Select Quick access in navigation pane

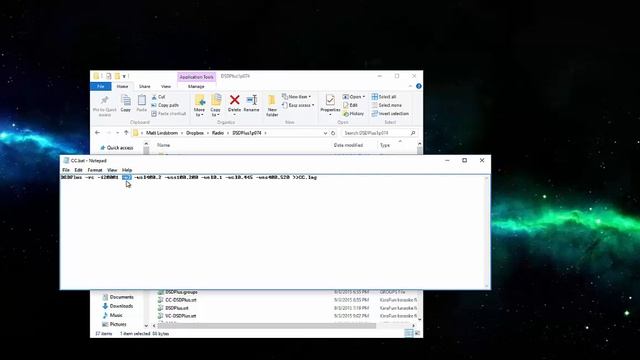[117, 148]
